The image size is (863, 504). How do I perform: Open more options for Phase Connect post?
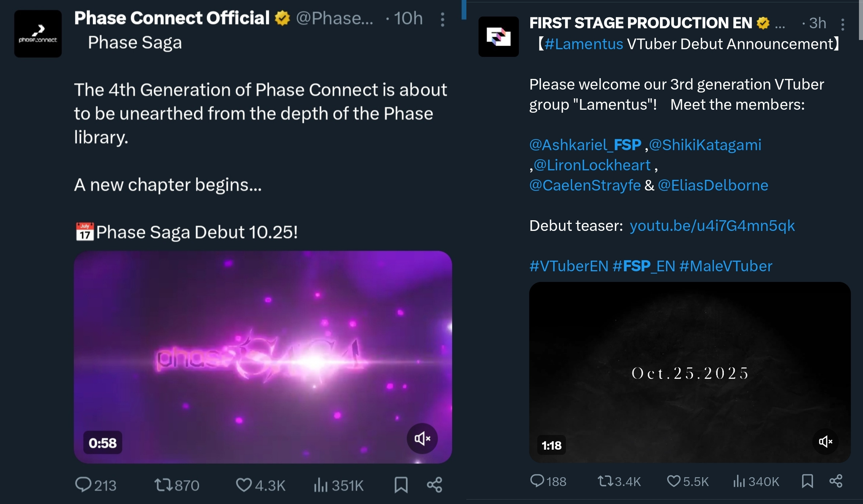pos(443,19)
